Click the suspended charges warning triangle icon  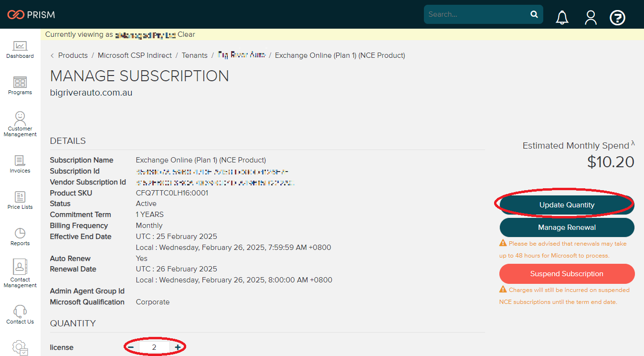503,290
